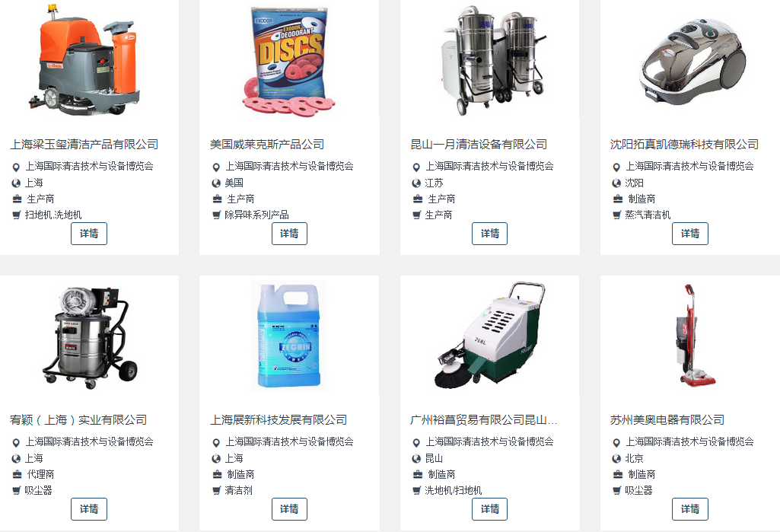Select the blue detergent jug image
The height and width of the screenshot is (532, 780).
289,336
